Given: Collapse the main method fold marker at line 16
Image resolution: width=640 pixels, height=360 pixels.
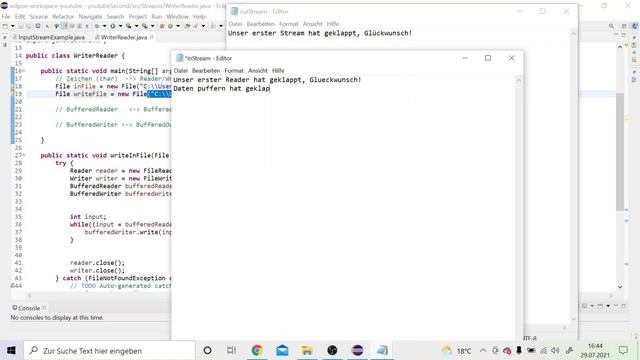Looking at the screenshot, I should coord(24,71).
